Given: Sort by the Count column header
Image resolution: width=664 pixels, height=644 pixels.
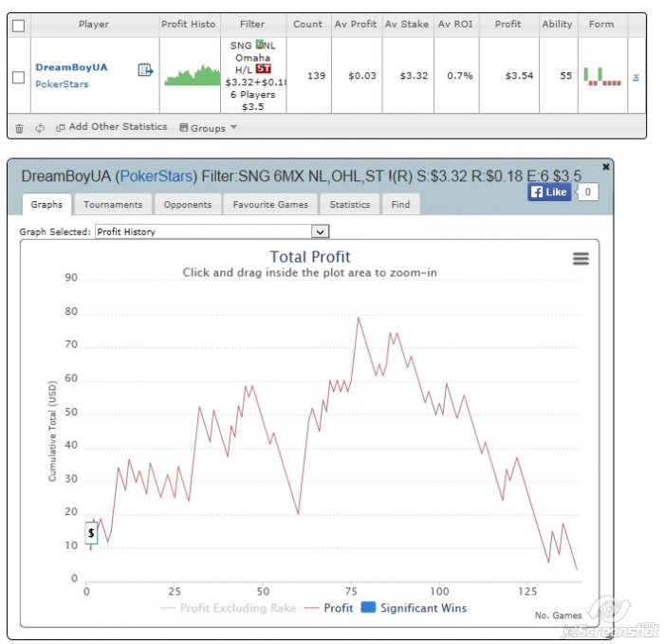Looking at the screenshot, I should 308,24.
